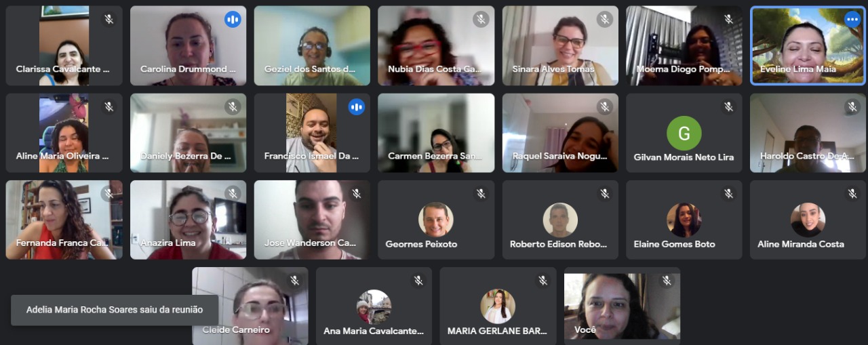868x345 pixels.
Task: Select Nubia Dias Costa's video tile
Action: pos(436,46)
